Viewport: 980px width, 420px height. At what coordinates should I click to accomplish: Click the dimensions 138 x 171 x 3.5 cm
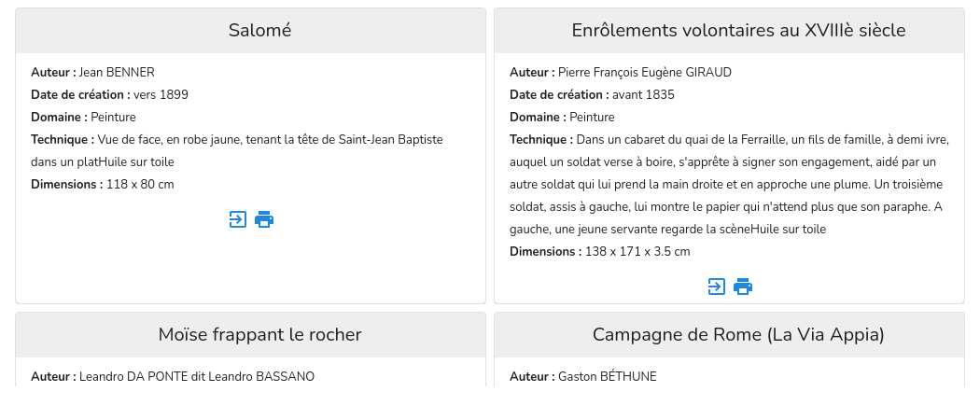(x=637, y=252)
